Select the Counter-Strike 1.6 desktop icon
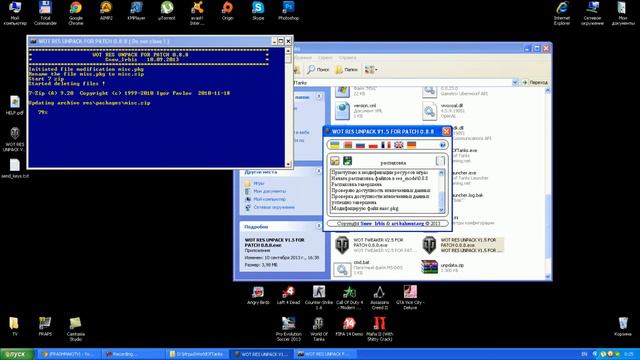The width and height of the screenshot is (640, 360). [319, 298]
